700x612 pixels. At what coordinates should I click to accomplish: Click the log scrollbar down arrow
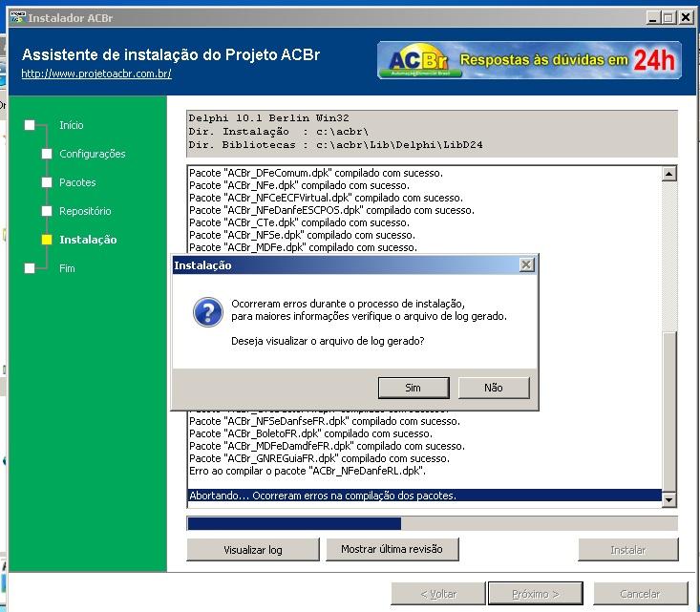click(x=668, y=499)
